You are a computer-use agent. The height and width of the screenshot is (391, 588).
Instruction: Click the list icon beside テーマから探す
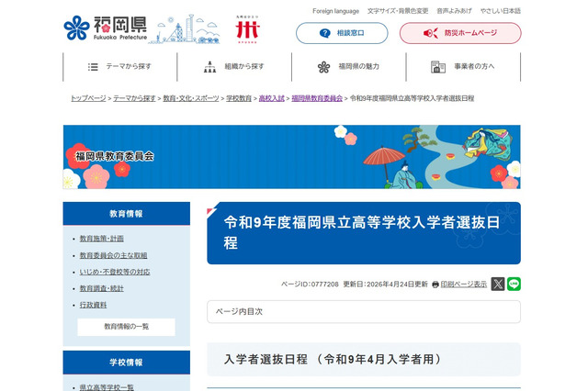93,67
